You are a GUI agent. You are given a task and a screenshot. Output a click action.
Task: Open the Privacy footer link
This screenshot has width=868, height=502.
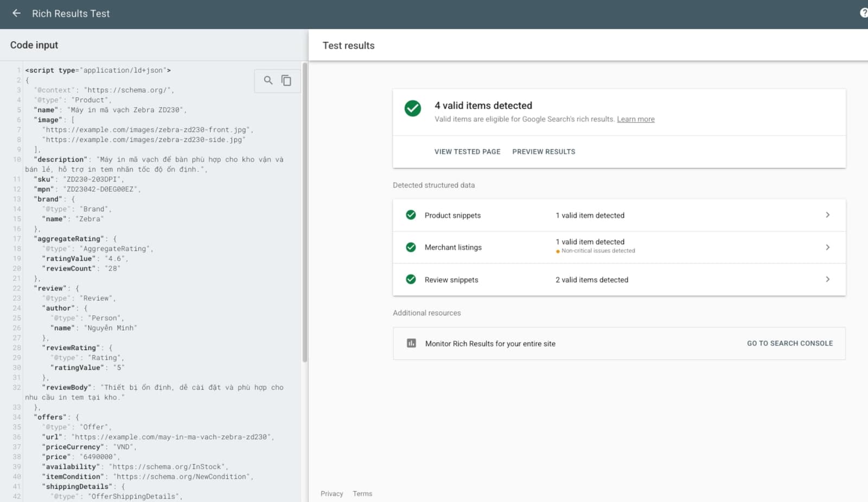pyautogui.click(x=331, y=493)
